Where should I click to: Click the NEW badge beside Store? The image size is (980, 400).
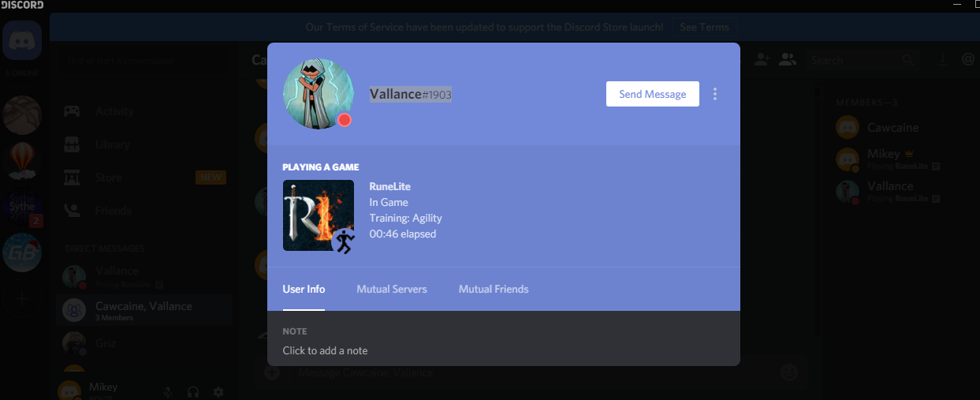pyautogui.click(x=211, y=178)
